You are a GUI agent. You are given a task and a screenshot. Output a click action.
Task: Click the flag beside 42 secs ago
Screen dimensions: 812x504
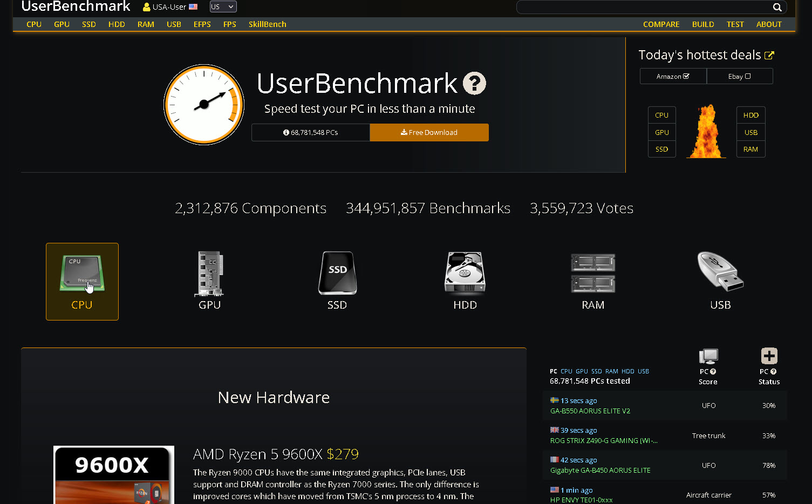tap(554, 460)
